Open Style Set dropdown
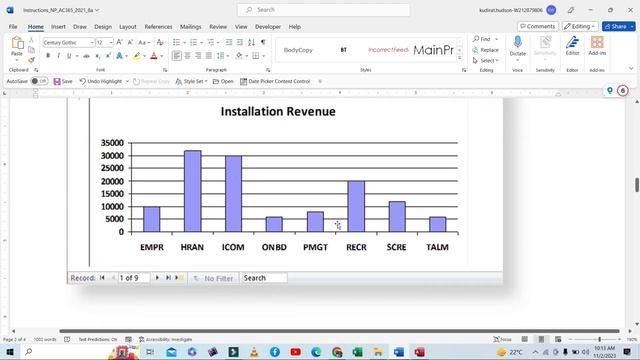The height and width of the screenshot is (360, 640). pyautogui.click(x=191, y=81)
